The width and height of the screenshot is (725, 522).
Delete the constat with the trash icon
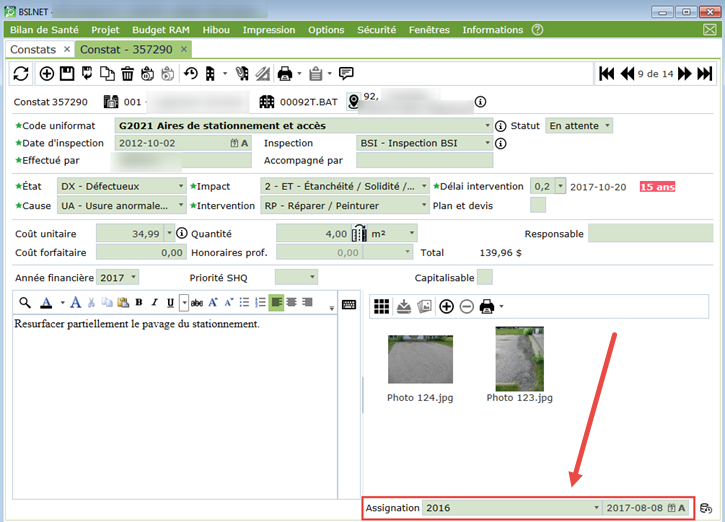127,73
